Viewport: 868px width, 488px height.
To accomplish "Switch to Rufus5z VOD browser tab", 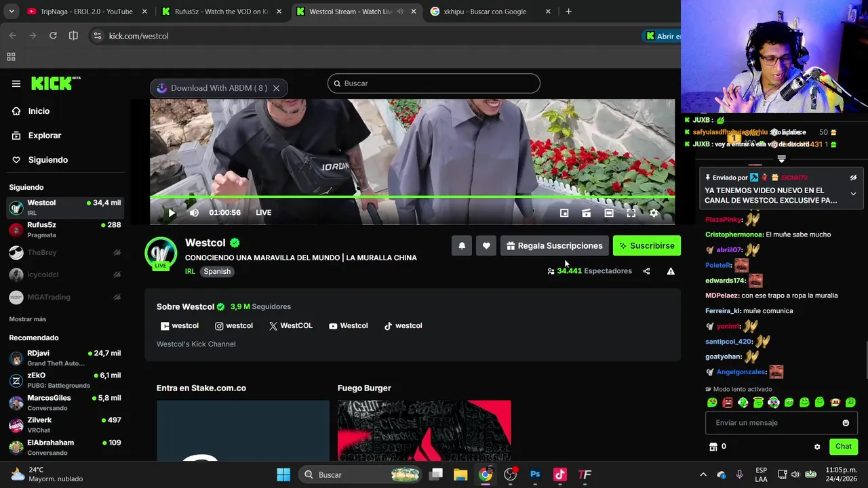I will click(221, 12).
